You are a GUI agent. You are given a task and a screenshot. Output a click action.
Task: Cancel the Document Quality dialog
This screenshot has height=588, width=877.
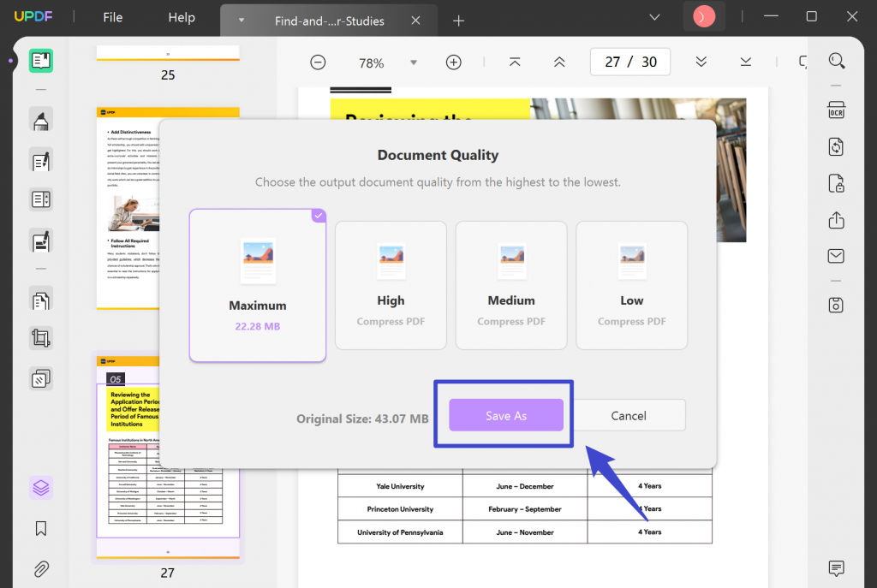tap(629, 415)
